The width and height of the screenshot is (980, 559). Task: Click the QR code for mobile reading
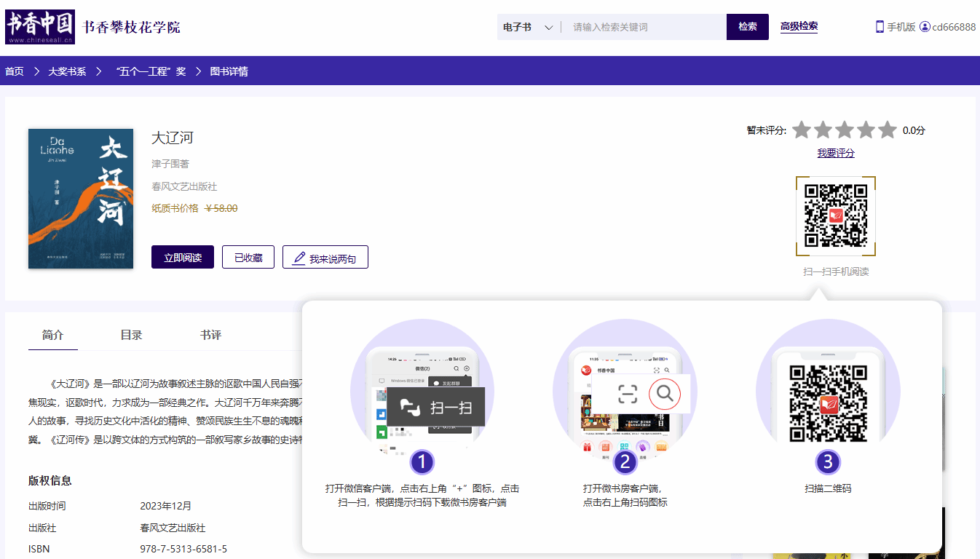[835, 216]
